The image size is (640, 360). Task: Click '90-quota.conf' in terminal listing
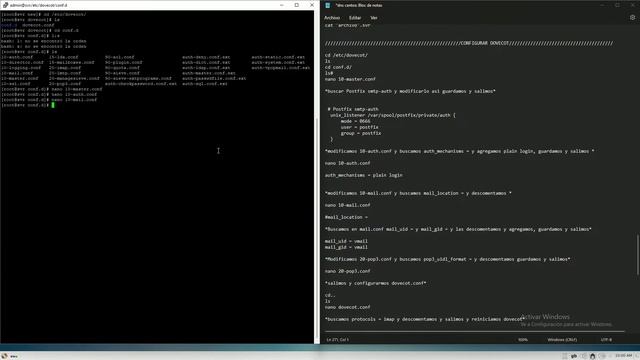[x=122, y=68]
